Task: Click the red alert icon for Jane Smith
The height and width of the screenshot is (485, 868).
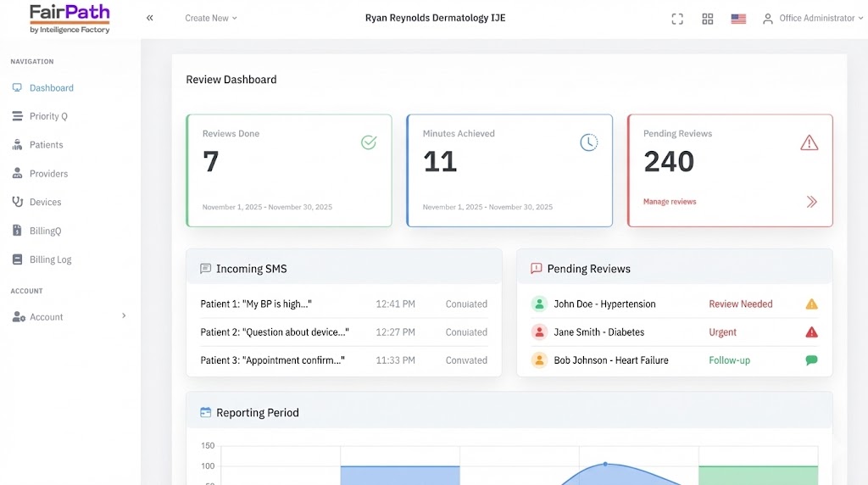Action: 811,332
